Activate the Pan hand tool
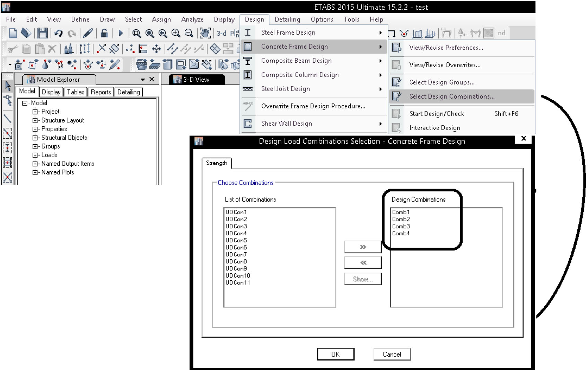Screen dimensions: 588x370 [x=205, y=33]
